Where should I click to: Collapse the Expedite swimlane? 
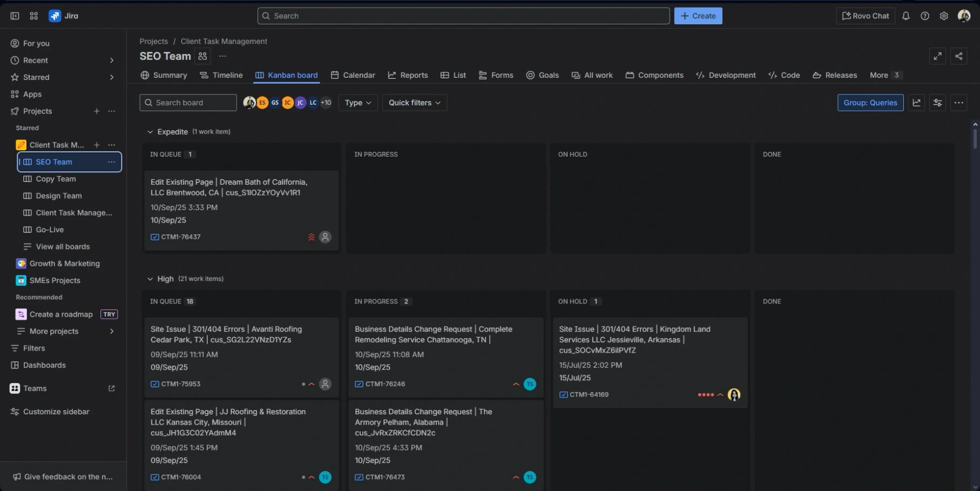click(x=150, y=131)
